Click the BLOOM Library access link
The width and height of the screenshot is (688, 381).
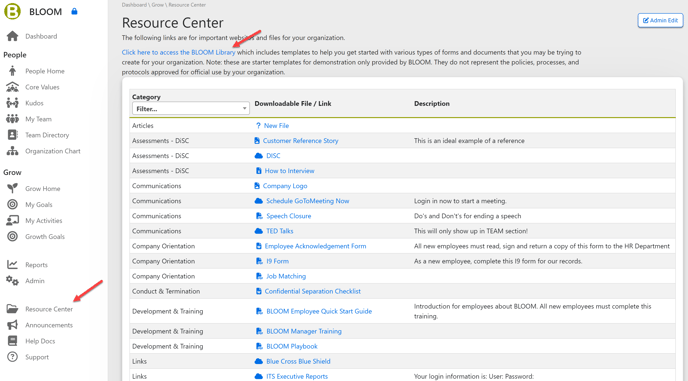click(179, 52)
